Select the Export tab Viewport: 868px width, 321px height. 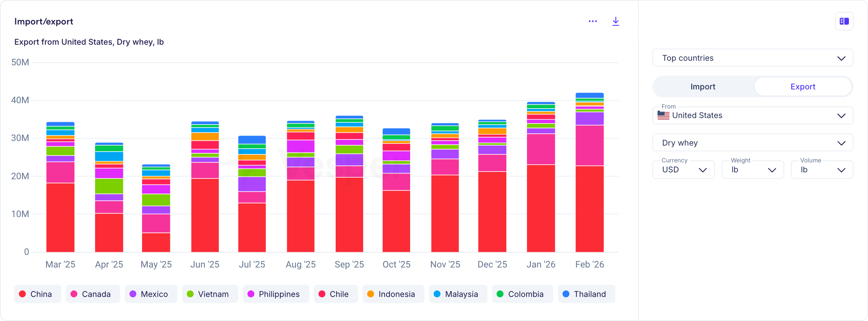(x=803, y=87)
